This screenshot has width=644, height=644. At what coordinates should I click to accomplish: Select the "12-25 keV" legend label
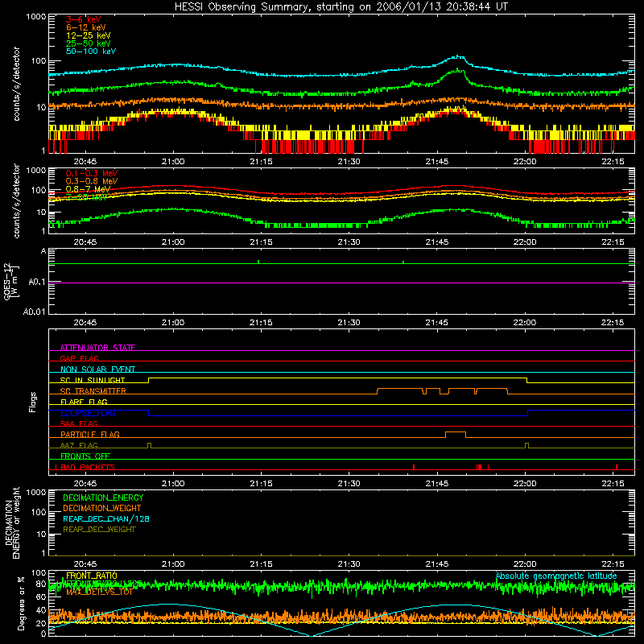89,35
